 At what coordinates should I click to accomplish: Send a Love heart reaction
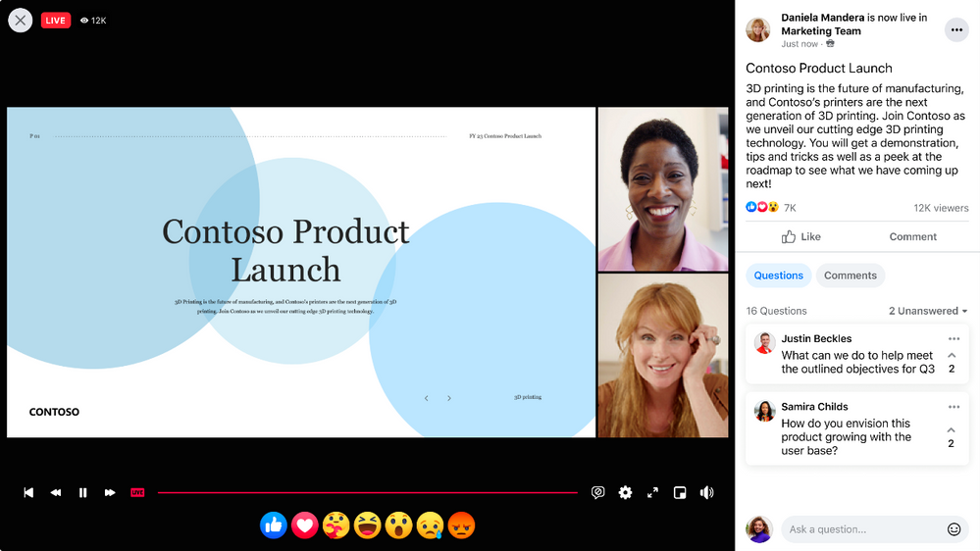coord(304,526)
